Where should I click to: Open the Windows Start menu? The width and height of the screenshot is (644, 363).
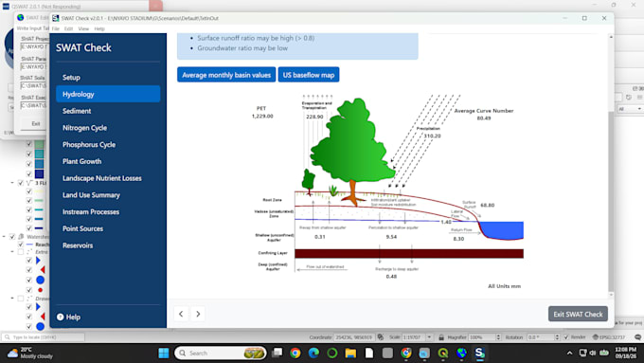164,354
